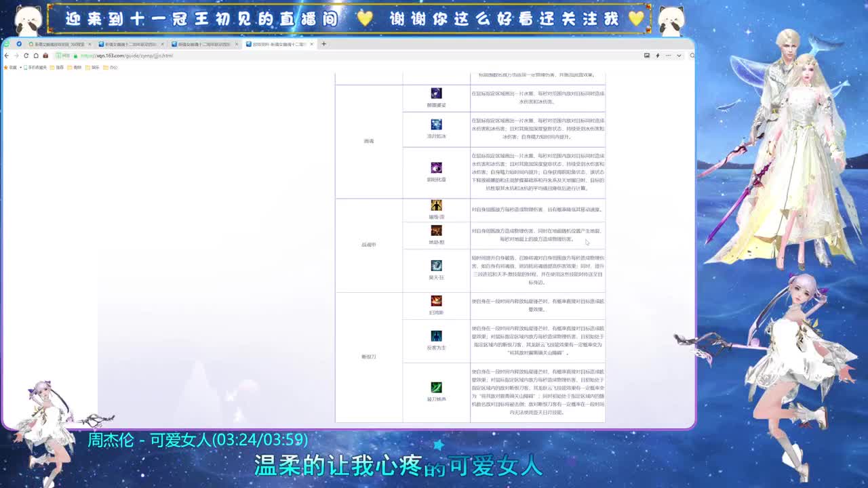Select the active 游戏资料 tab

[x=278, y=44]
